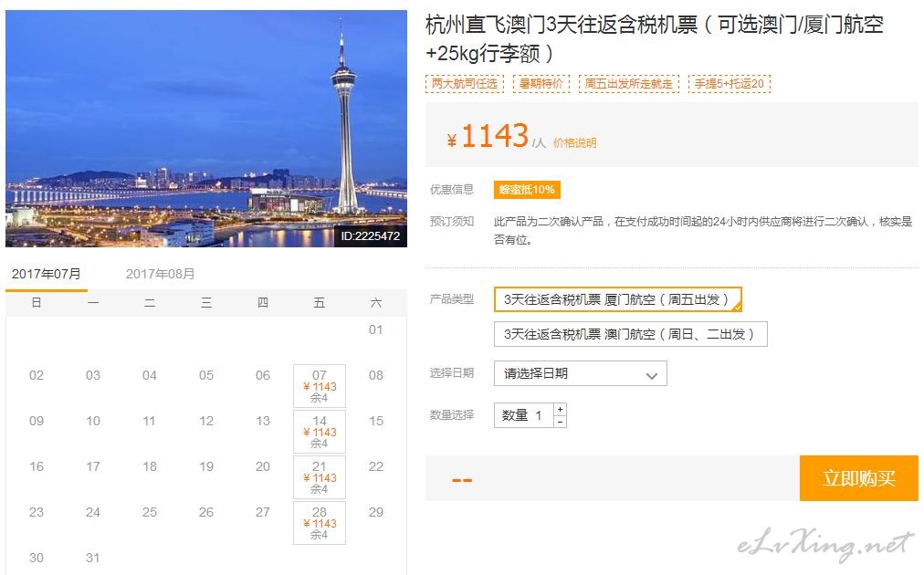
Task: Decrease quantity with the minus stepper
Action: [560, 422]
